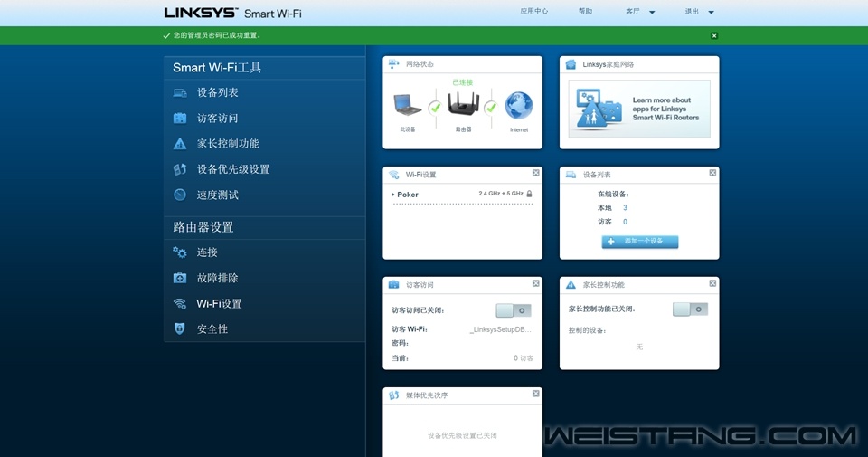This screenshot has height=457, width=868.
Task: Open the Security shield icon in sidebar
Action: point(180,328)
